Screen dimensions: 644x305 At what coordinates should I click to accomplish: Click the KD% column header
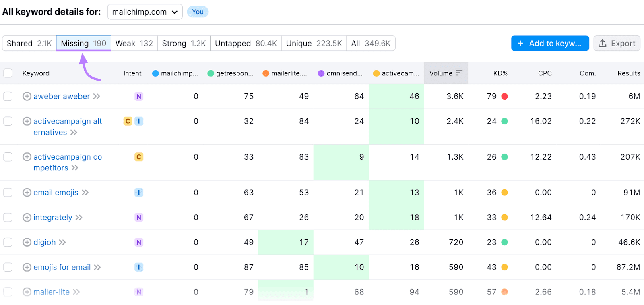click(x=500, y=73)
